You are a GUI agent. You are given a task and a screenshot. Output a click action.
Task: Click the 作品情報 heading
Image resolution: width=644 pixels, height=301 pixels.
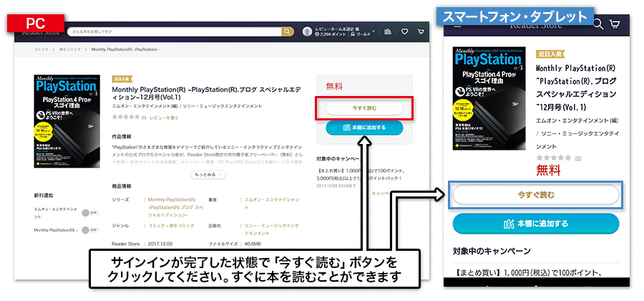(122, 136)
